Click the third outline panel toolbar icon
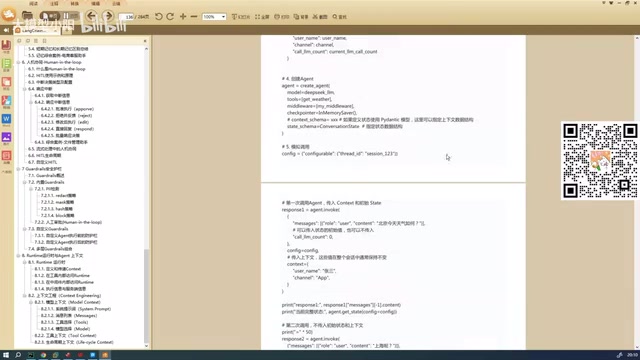 pos(36,41)
